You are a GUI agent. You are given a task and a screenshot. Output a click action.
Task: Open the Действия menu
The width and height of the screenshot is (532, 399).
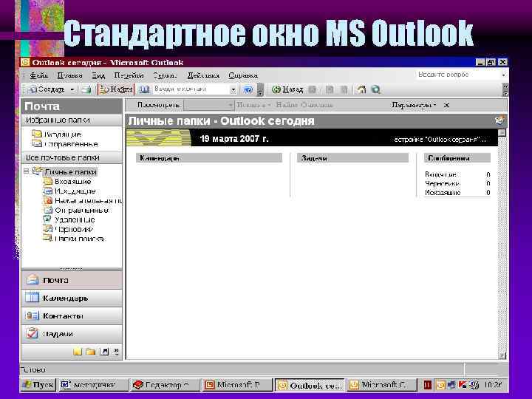click(203, 75)
